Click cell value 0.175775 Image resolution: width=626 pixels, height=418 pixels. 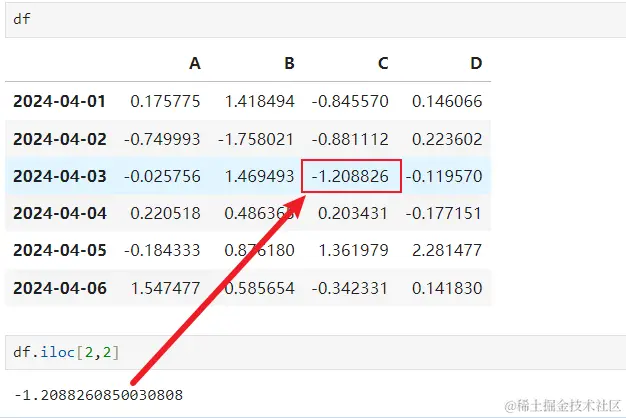[x=165, y=101]
